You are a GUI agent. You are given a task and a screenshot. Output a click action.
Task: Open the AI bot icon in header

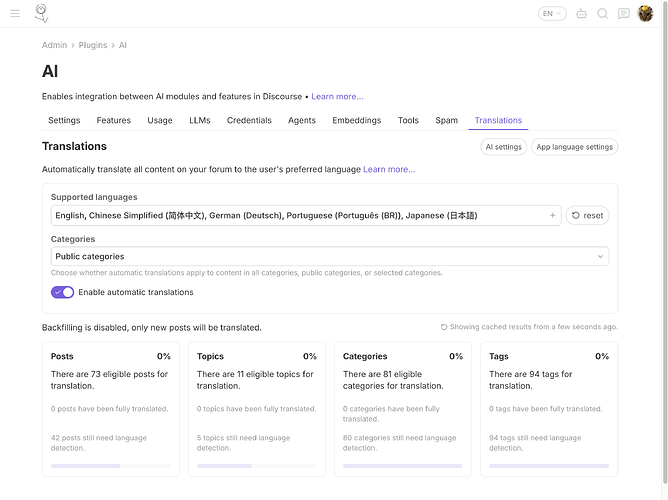(x=581, y=14)
